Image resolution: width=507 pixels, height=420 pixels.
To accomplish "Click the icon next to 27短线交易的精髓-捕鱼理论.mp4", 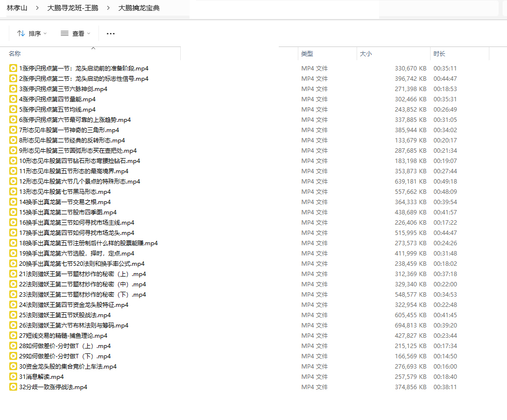I will pos(13,336).
